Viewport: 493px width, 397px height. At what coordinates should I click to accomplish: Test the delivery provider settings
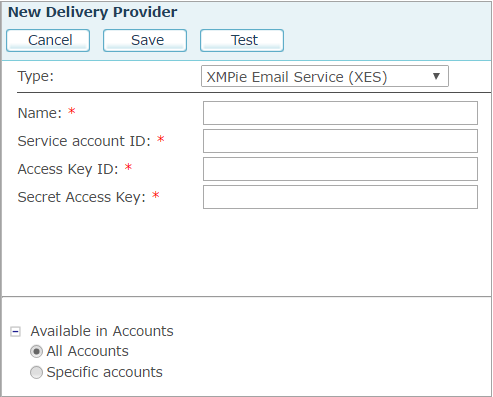242,40
